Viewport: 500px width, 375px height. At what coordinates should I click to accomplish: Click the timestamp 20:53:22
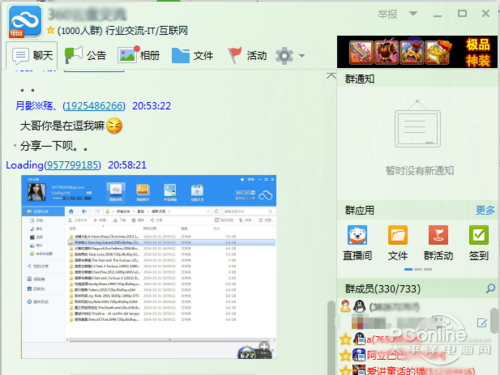(x=152, y=106)
